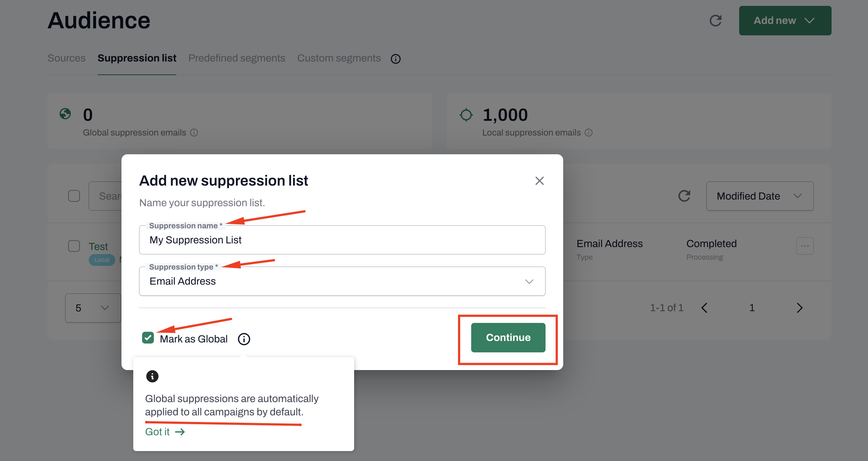Expand the Suppression type dropdown
868x461 pixels.
point(342,281)
